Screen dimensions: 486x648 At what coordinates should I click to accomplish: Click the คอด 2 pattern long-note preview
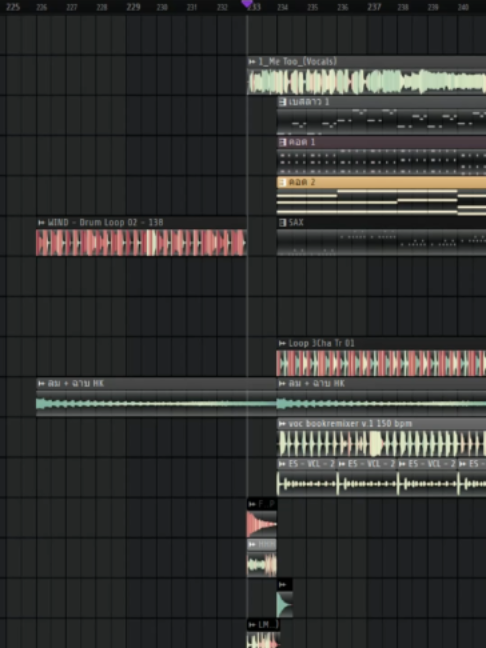click(381, 202)
